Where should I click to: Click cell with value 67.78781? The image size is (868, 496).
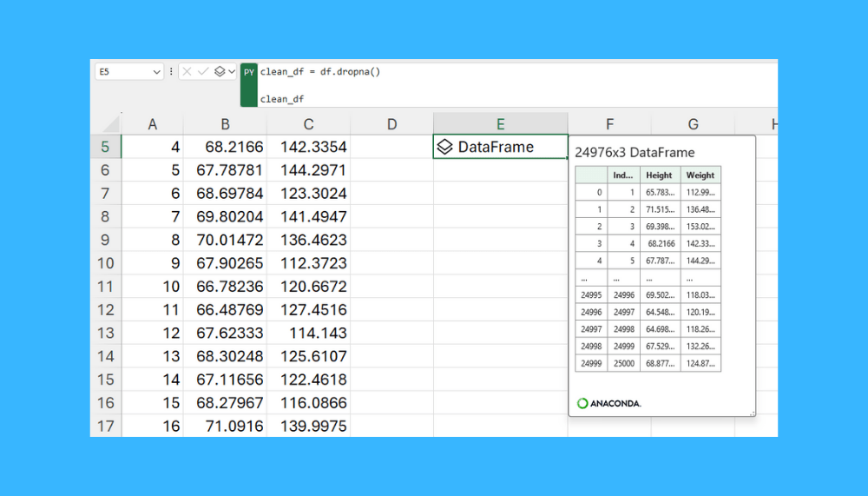click(225, 170)
